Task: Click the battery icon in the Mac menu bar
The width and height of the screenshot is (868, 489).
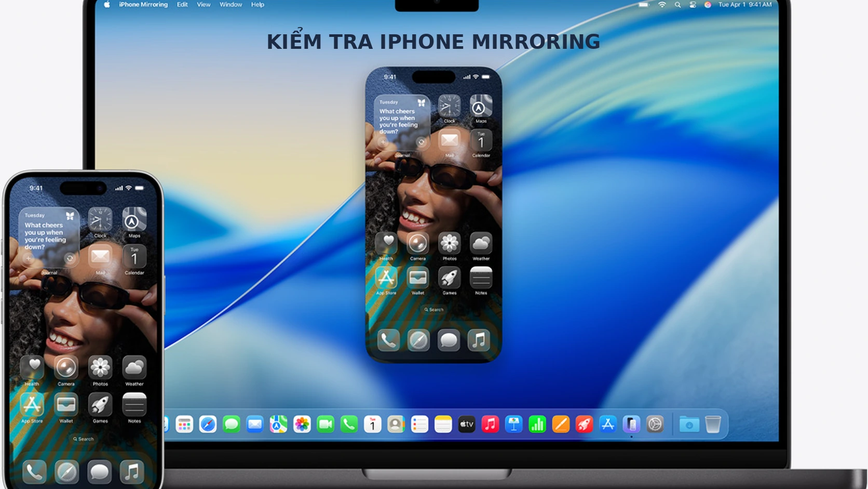Action: (644, 5)
